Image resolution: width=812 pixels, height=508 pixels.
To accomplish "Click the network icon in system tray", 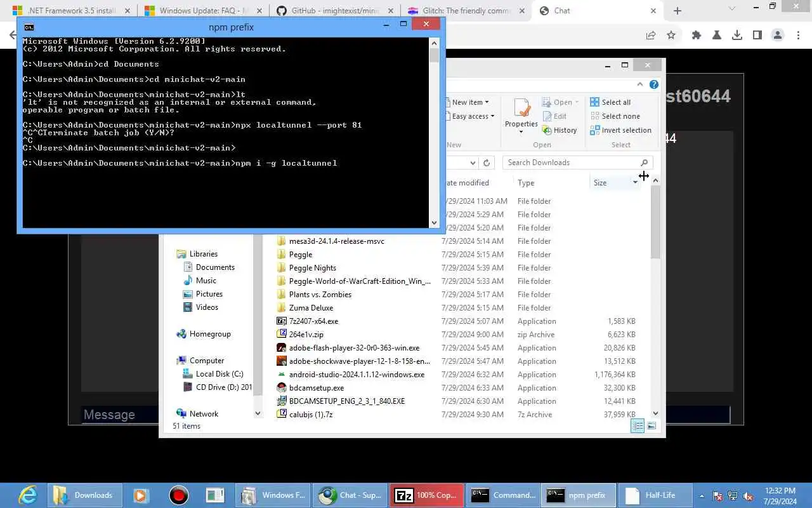I will point(733,496).
